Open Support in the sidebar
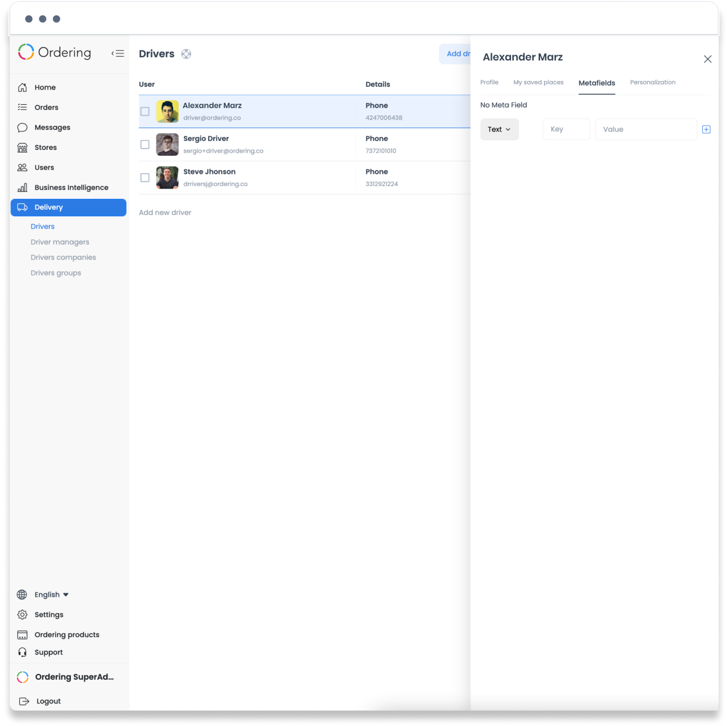Viewport: 728px width, 726px height. (x=49, y=652)
